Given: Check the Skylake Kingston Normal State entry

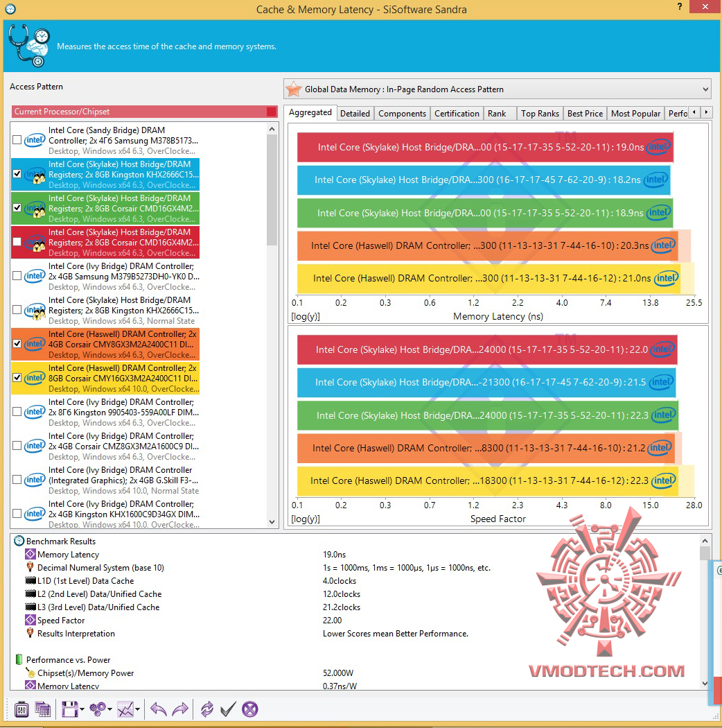Looking at the screenshot, I should (17, 310).
